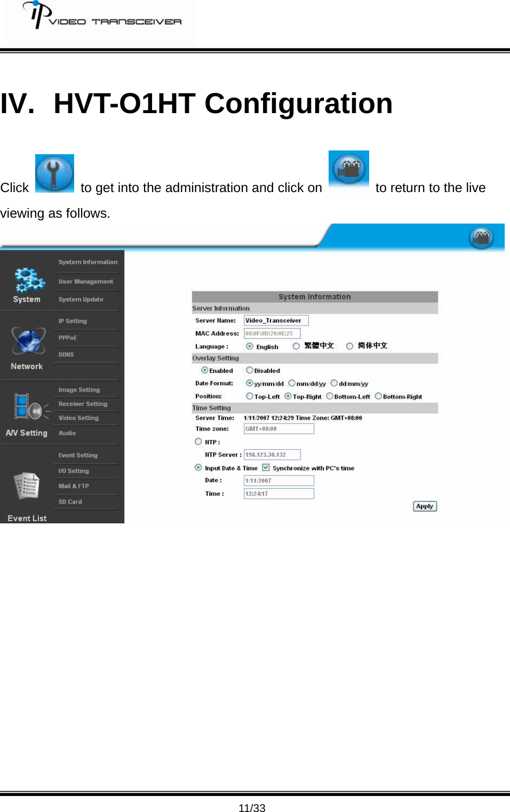The width and height of the screenshot is (510, 812).
Task: Open the System gears icon
Action: click(x=29, y=280)
